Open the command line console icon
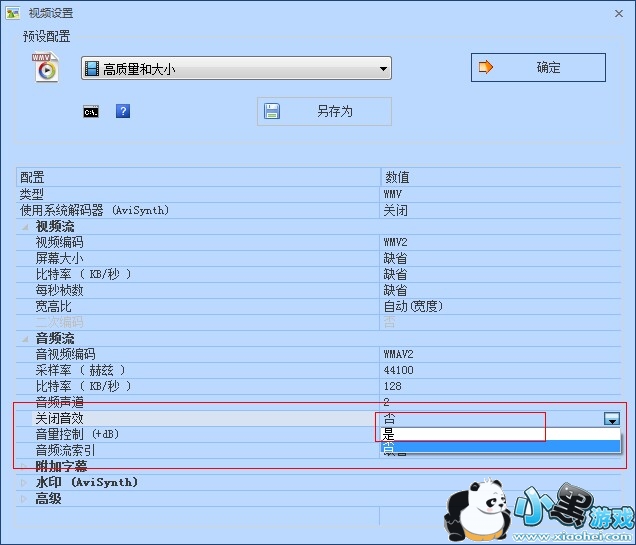 click(91, 112)
